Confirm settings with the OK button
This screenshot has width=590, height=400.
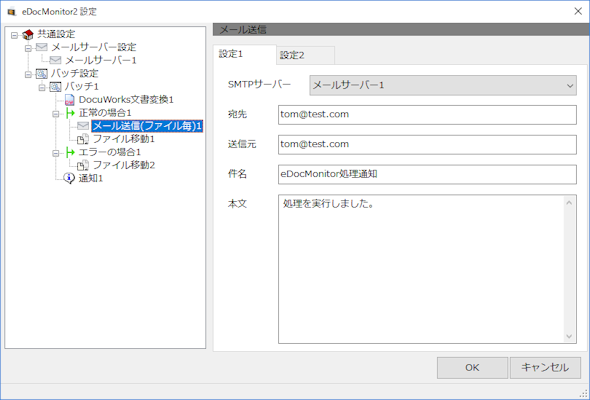pyautogui.click(x=472, y=368)
